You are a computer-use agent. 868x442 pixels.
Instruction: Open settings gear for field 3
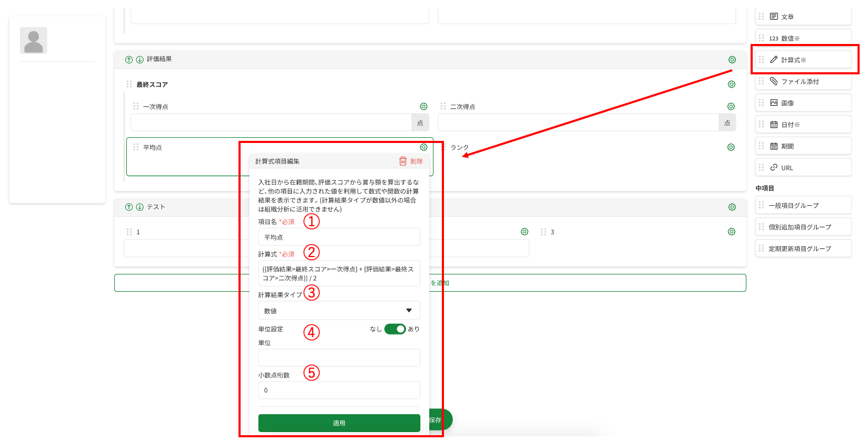point(732,231)
